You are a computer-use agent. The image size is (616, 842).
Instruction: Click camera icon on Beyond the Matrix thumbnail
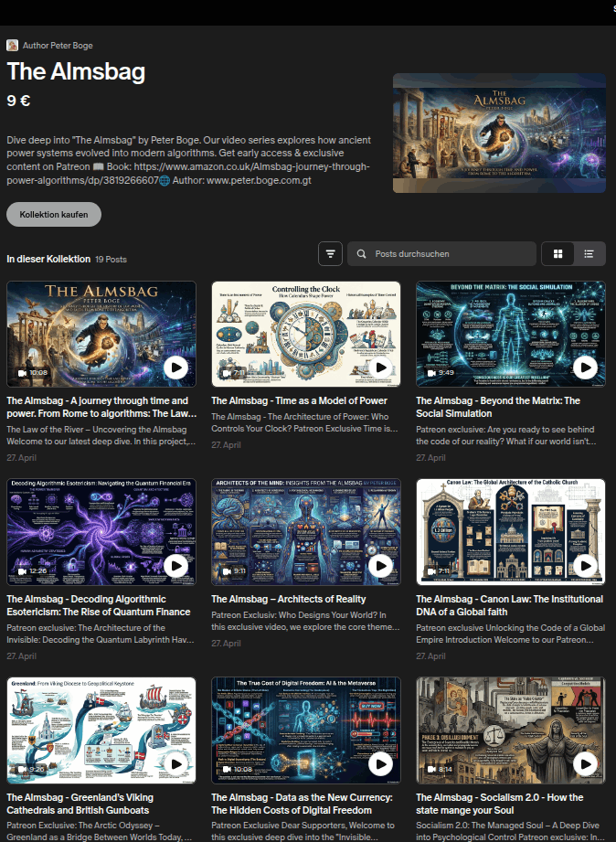431,373
